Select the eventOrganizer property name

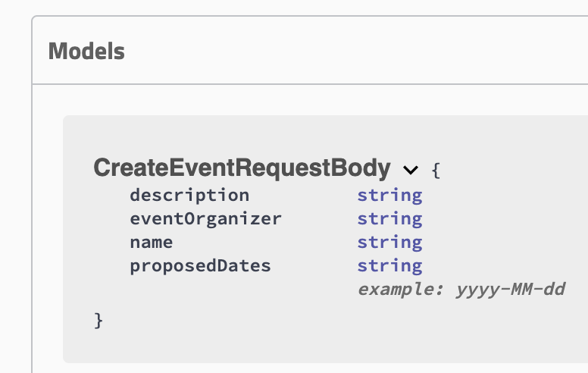(x=205, y=218)
